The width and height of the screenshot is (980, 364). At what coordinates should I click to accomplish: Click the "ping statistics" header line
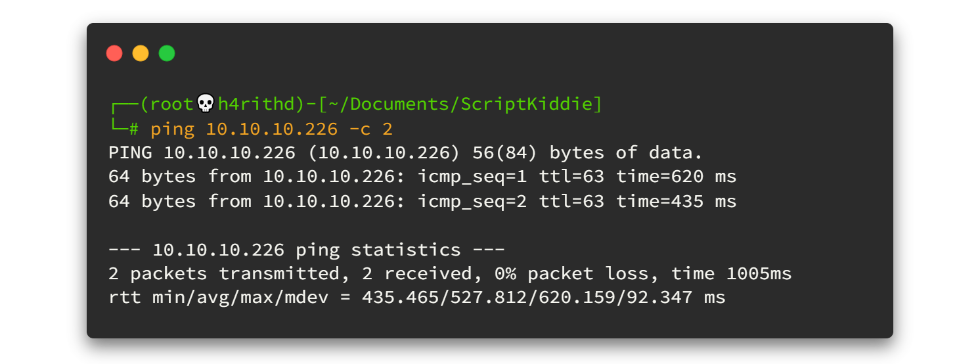[328, 250]
